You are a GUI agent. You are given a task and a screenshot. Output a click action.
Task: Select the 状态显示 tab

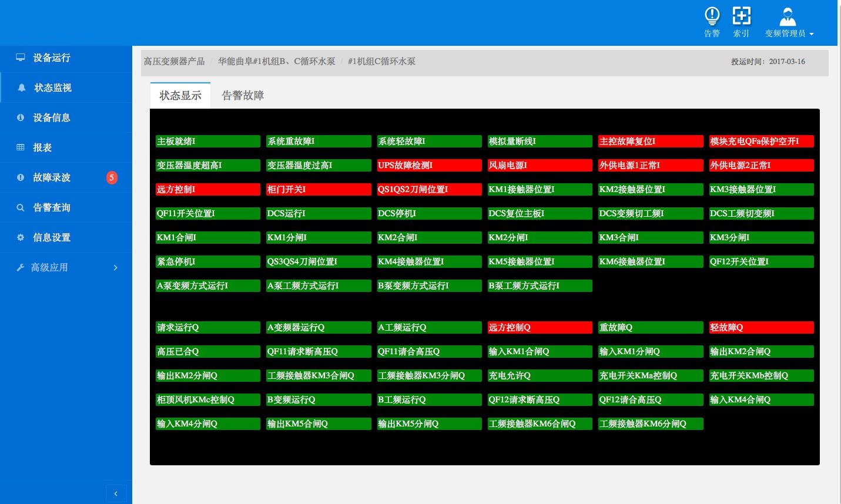180,96
